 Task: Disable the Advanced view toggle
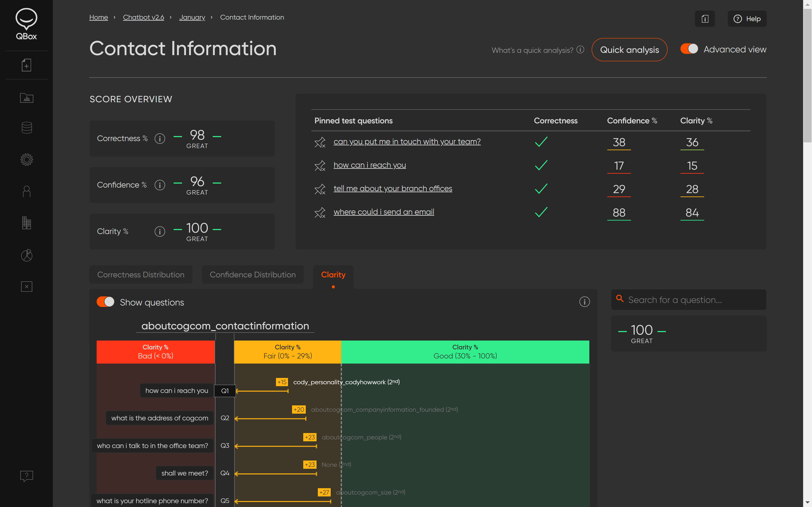tap(689, 49)
